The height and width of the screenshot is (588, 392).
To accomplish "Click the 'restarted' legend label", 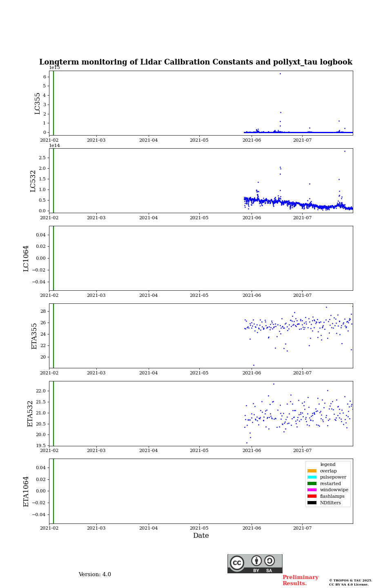I will click(330, 483).
